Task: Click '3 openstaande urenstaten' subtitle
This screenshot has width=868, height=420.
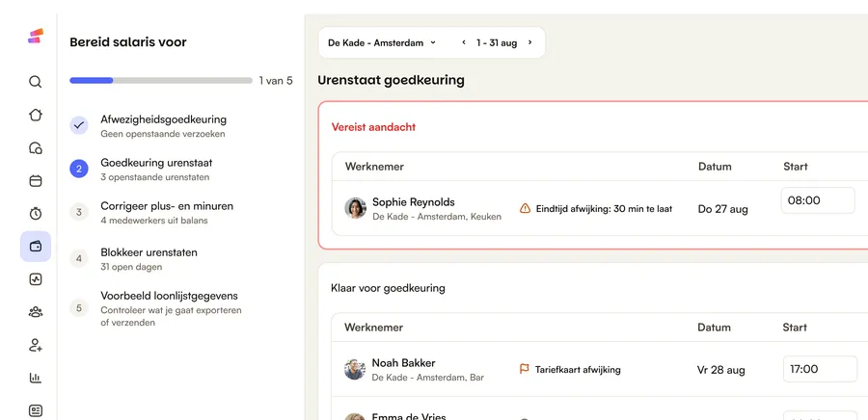Action: pyautogui.click(x=155, y=177)
